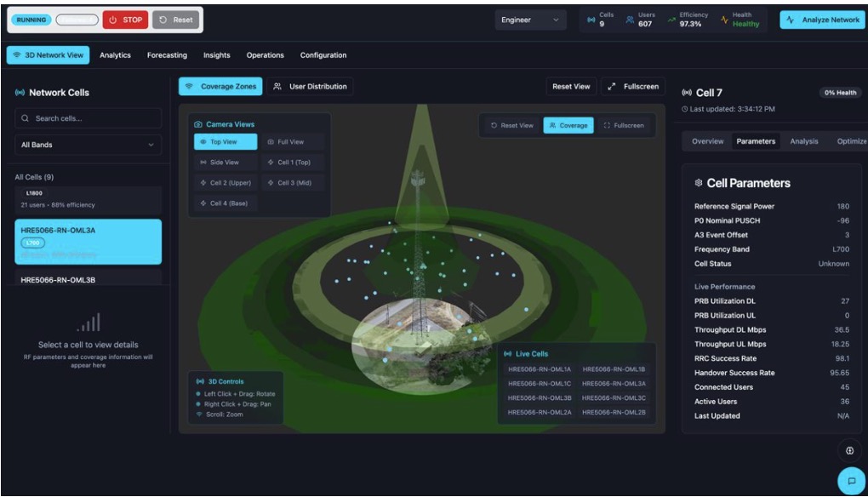Expand the All Bands filter dropdown

click(89, 145)
